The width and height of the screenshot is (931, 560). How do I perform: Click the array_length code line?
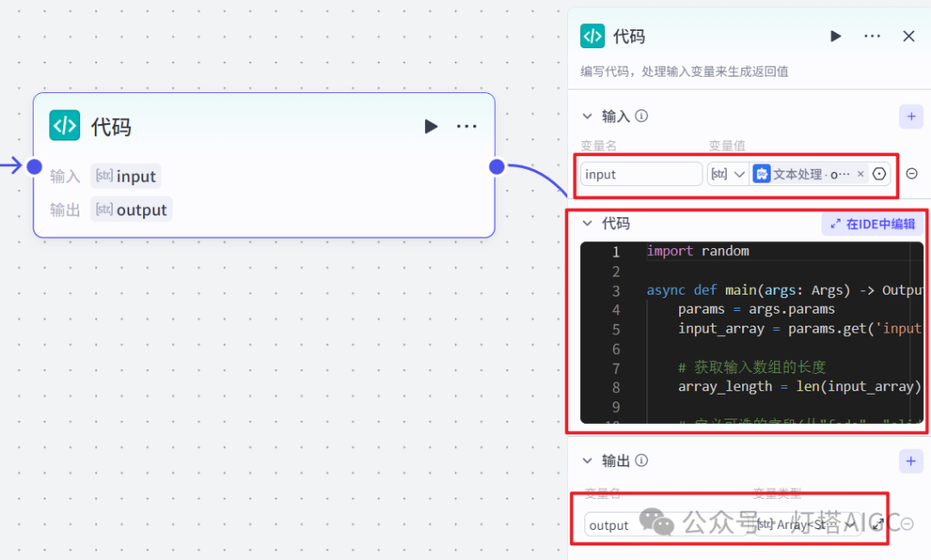coord(799,387)
